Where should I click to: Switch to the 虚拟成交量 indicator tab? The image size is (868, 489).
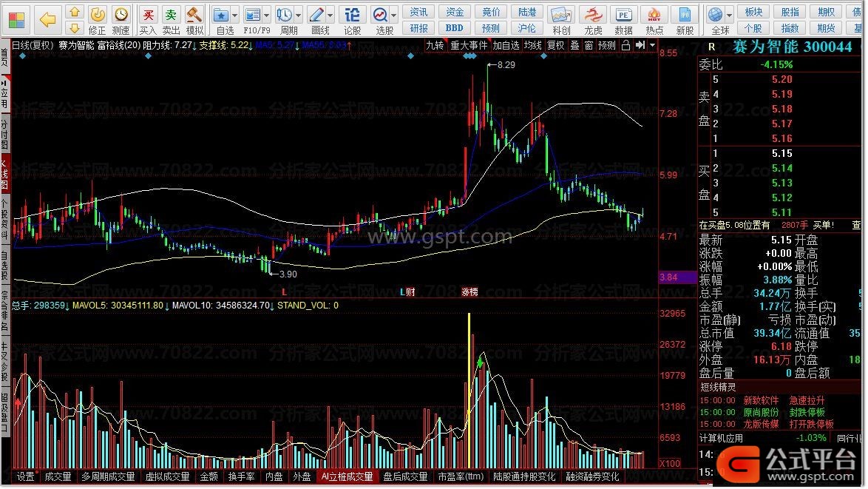coord(167,477)
